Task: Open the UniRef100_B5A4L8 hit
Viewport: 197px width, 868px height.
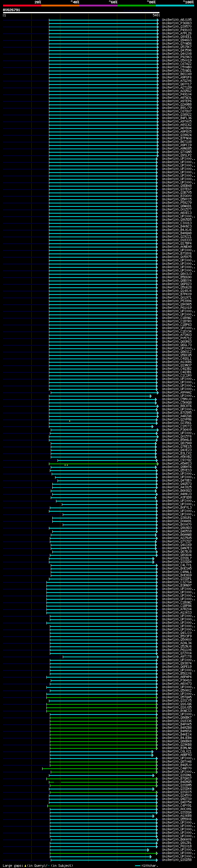Action: click(177, 440)
